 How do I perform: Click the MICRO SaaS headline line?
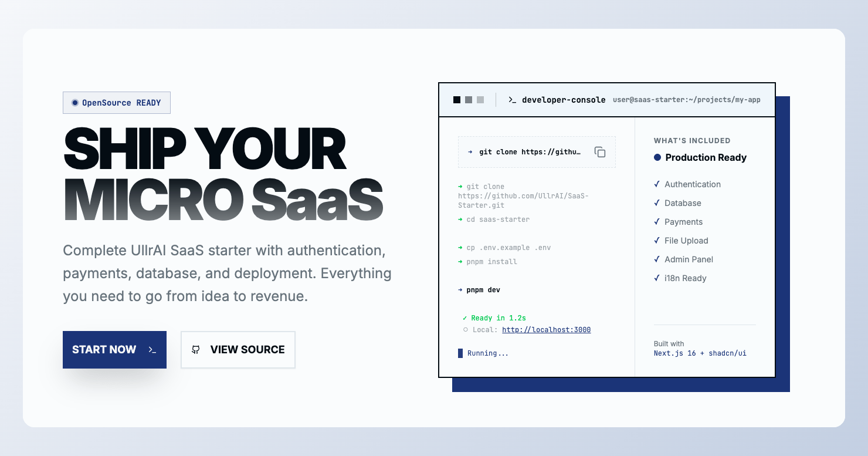[223, 198]
